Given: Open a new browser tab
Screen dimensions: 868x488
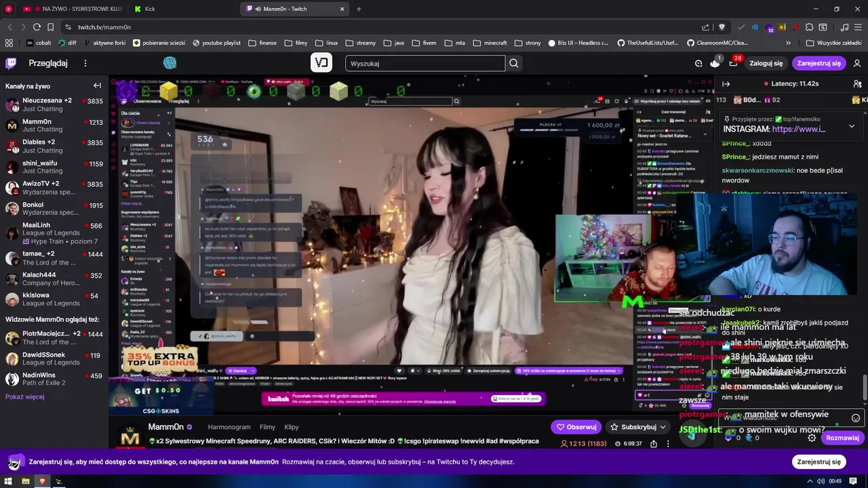Looking at the screenshot, I should [x=359, y=9].
